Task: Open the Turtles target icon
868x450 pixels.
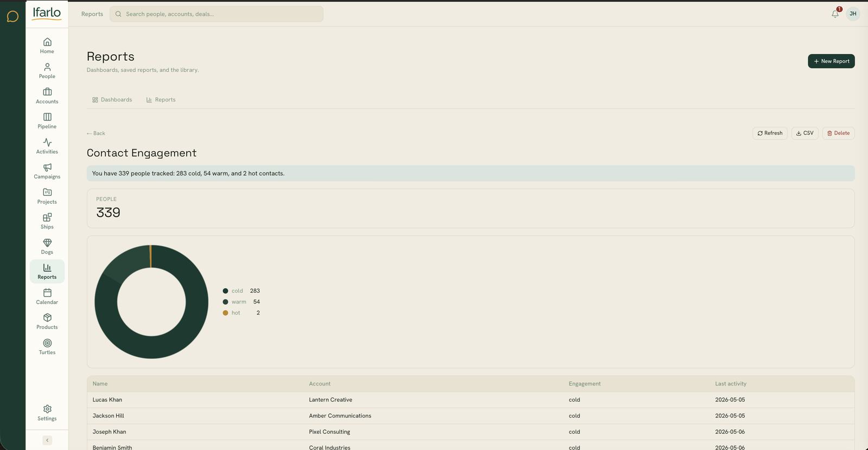Action: tap(47, 343)
